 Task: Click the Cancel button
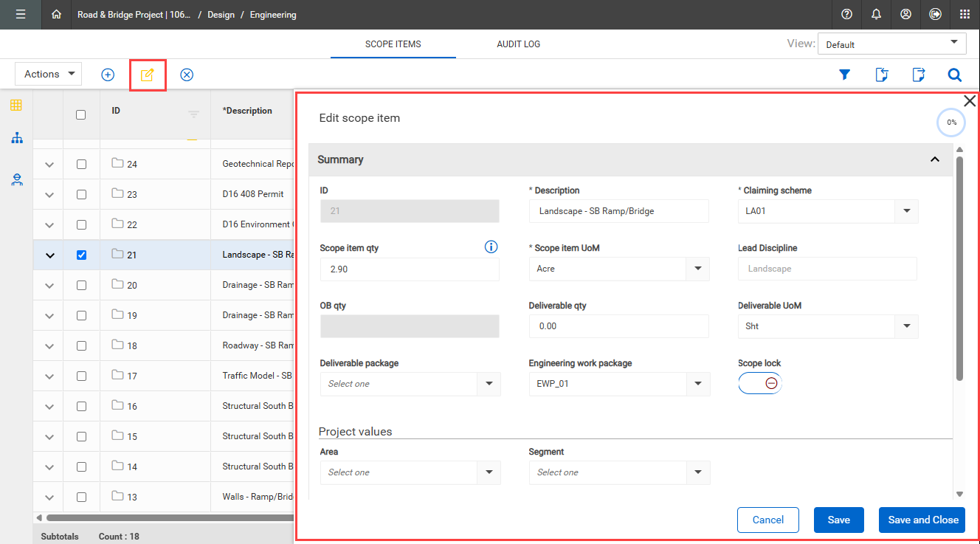point(768,520)
